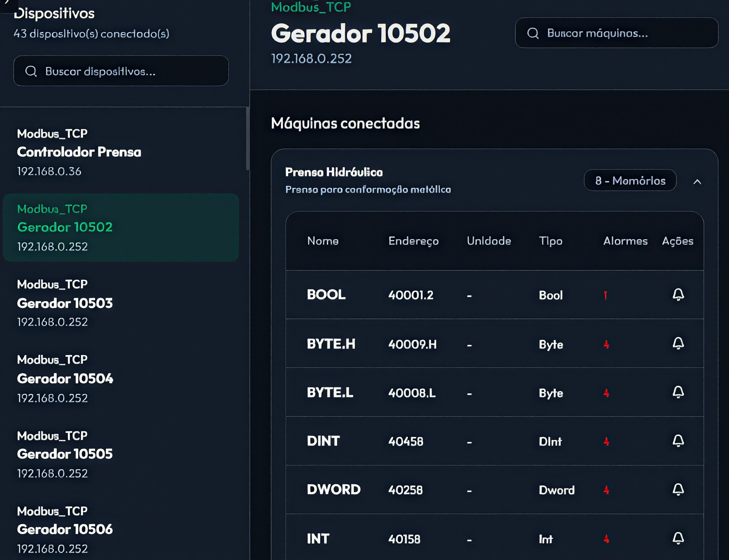729x560 pixels.
Task: Click the Nome column header
Action: click(x=323, y=241)
